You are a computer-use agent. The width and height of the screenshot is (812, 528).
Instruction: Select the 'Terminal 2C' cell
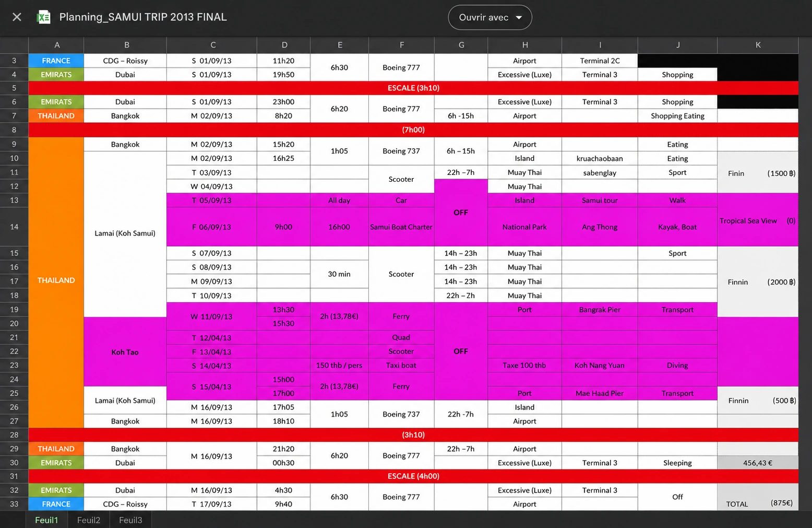(600, 61)
